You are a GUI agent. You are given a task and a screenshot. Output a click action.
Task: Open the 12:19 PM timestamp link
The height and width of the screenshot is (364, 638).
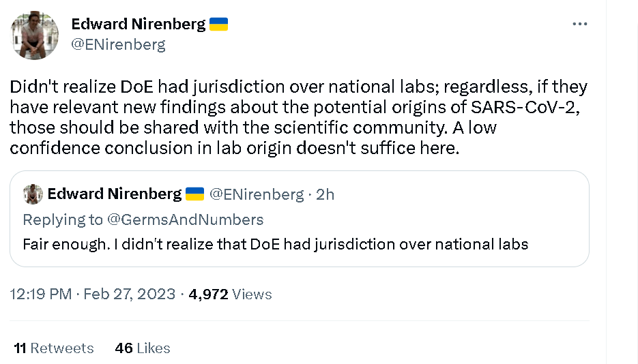pos(41,294)
